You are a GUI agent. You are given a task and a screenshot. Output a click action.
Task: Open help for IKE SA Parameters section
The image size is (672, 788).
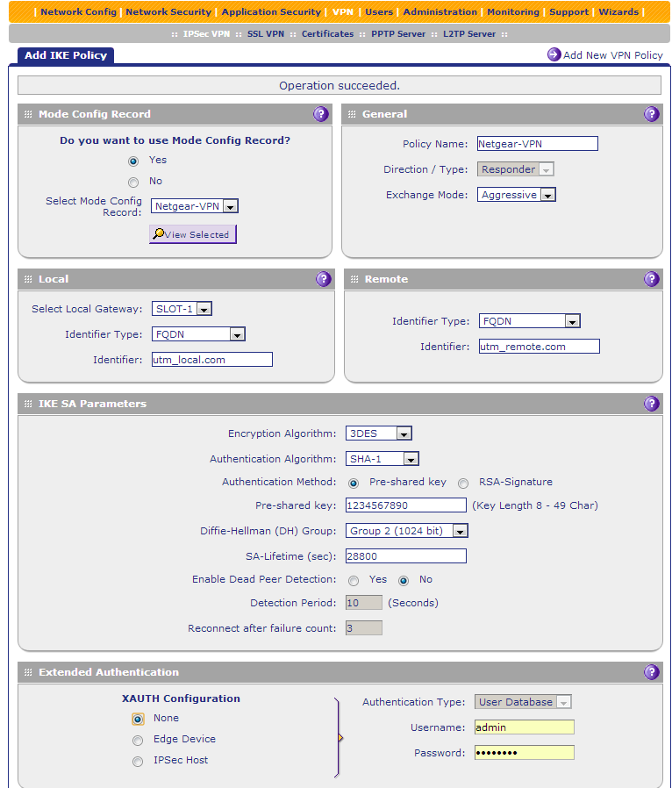652,404
